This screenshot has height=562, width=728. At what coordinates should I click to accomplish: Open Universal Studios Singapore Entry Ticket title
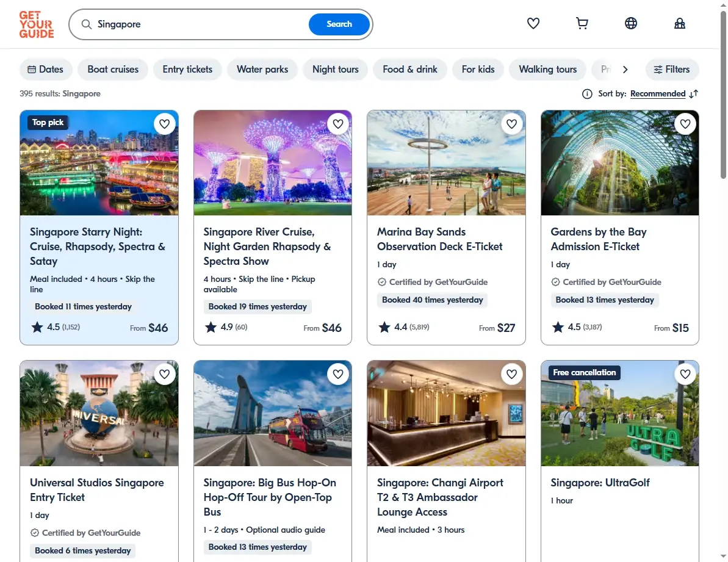coord(96,490)
